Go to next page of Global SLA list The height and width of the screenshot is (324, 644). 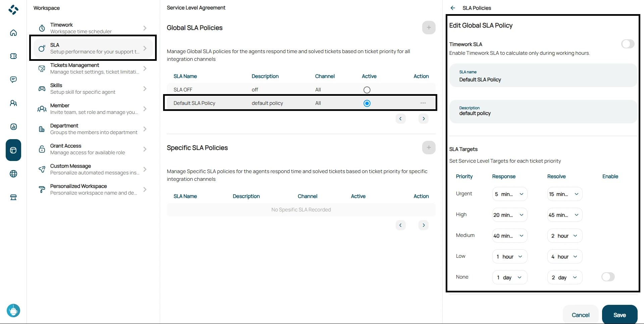(424, 119)
